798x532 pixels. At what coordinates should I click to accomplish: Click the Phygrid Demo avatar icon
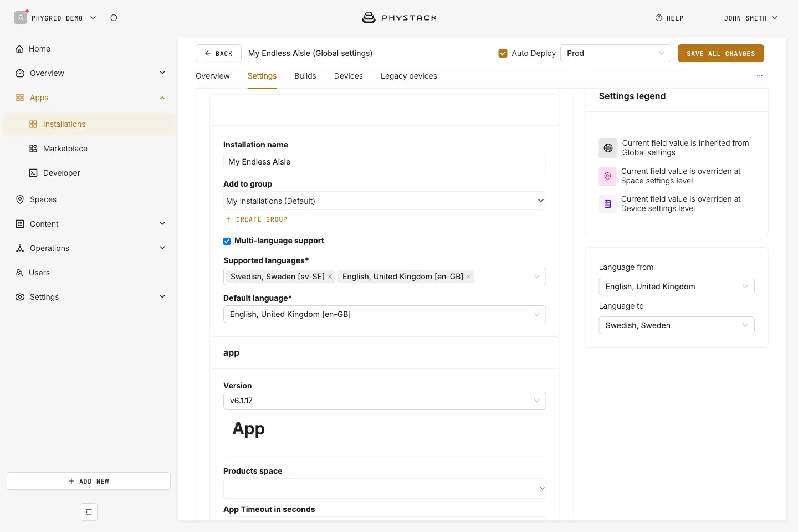(21, 18)
